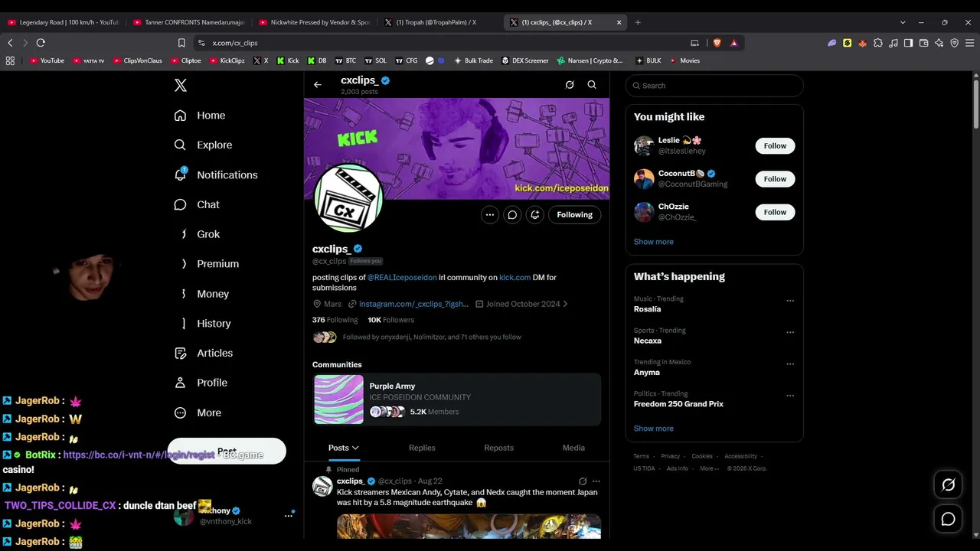Click the address bar URL x.com/cx_clips

click(x=235, y=43)
